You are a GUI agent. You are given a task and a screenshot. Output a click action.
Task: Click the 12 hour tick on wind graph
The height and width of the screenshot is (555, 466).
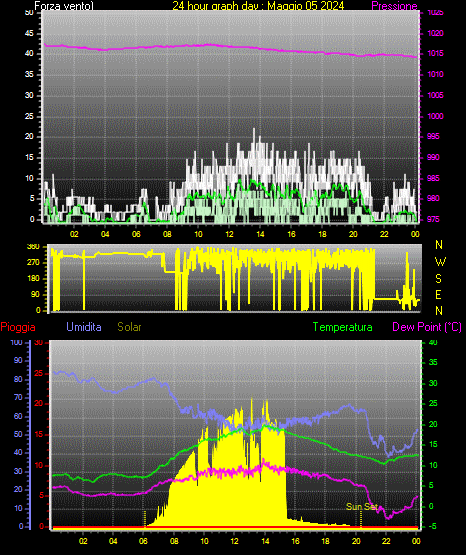click(x=229, y=234)
